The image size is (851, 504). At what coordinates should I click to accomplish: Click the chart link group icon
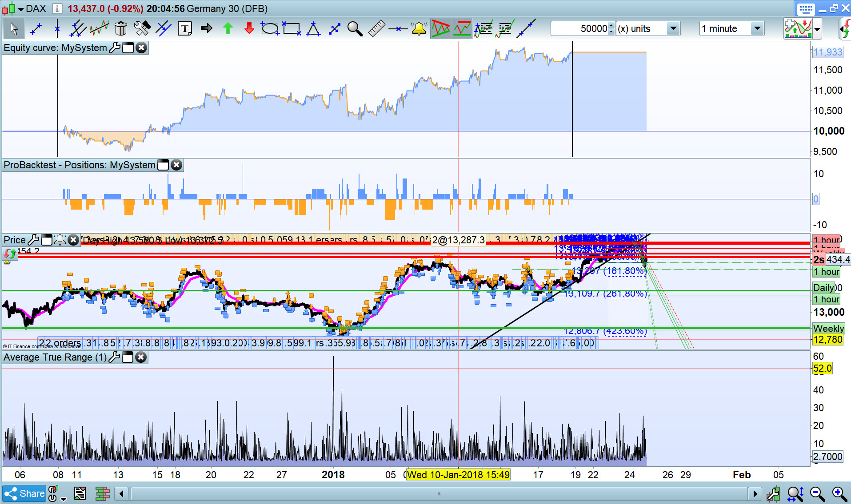[52, 493]
